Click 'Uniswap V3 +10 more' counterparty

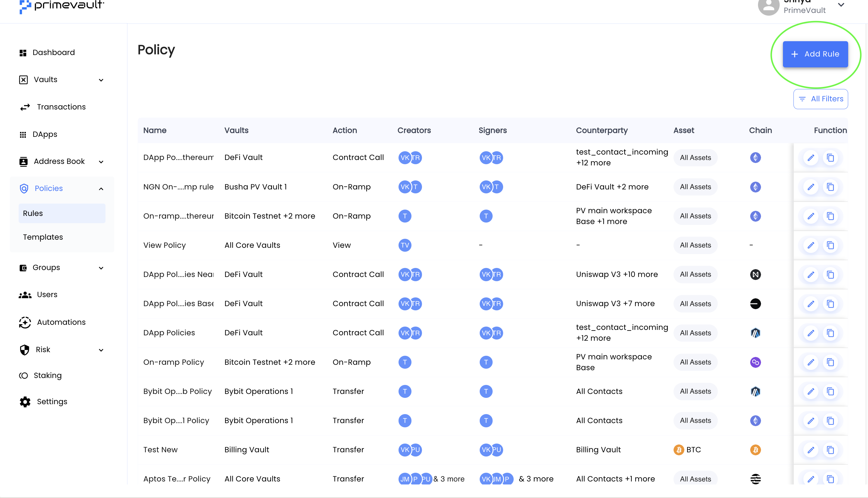coord(617,275)
